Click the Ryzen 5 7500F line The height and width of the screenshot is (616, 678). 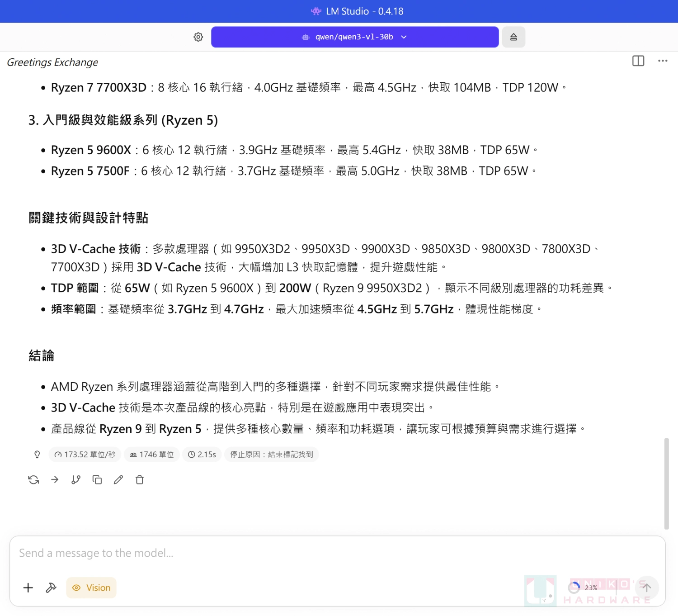(x=293, y=171)
